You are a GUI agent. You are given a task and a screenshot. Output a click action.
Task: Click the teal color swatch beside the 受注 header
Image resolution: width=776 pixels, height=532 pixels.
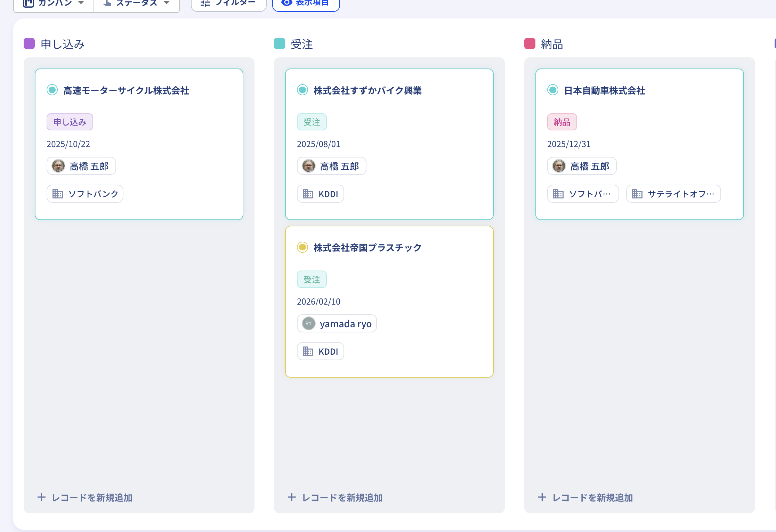(279, 44)
